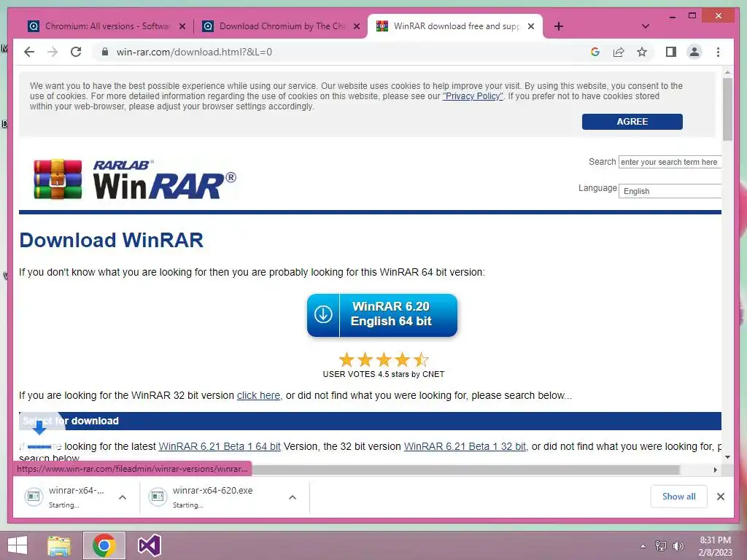Open Visual Studio from taskbar
This screenshot has height=560, width=747.
pyautogui.click(x=149, y=545)
